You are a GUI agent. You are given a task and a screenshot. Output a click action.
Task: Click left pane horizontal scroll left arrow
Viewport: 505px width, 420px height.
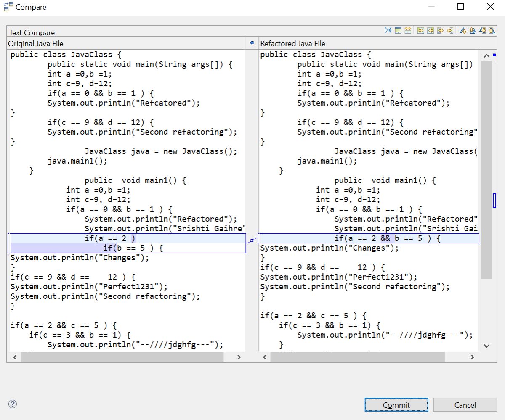pyautogui.click(x=15, y=357)
